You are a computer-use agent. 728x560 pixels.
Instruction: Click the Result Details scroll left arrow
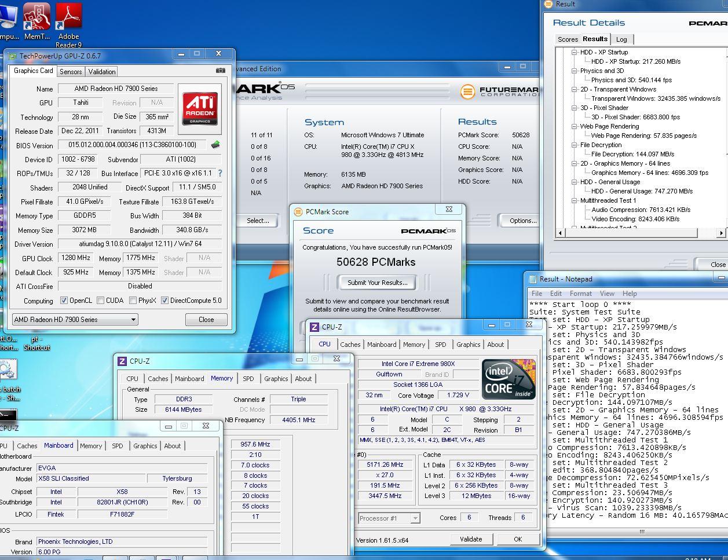(559, 233)
